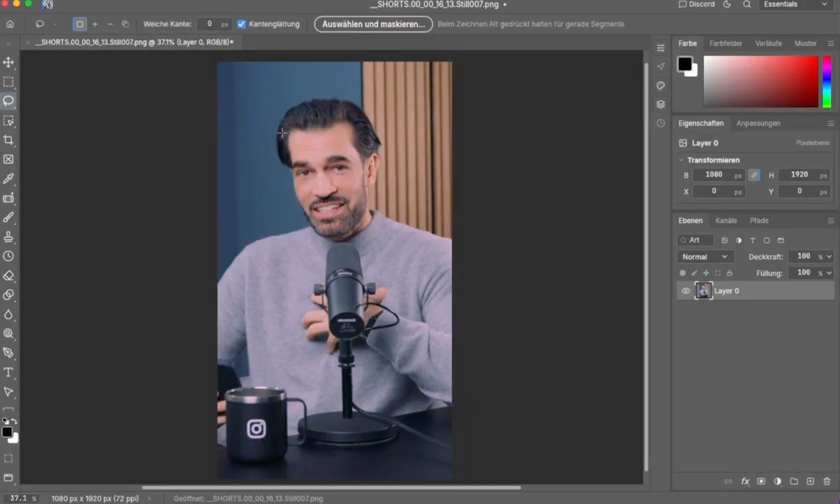Enable Subtract from selection mode
This screenshot has width=840, height=504.
(110, 24)
